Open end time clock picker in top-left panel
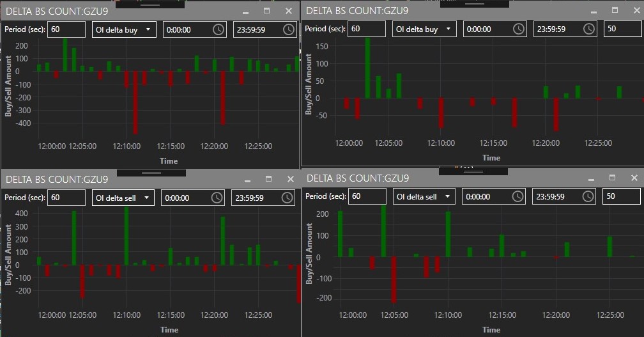This screenshot has height=337, width=644. pyautogui.click(x=289, y=29)
